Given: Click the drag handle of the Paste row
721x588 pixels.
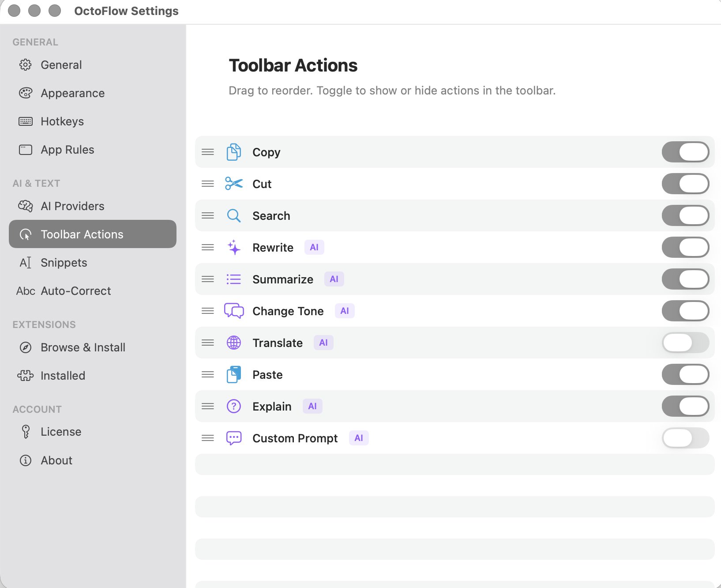Looking at the screenshot, I should 208,374.
